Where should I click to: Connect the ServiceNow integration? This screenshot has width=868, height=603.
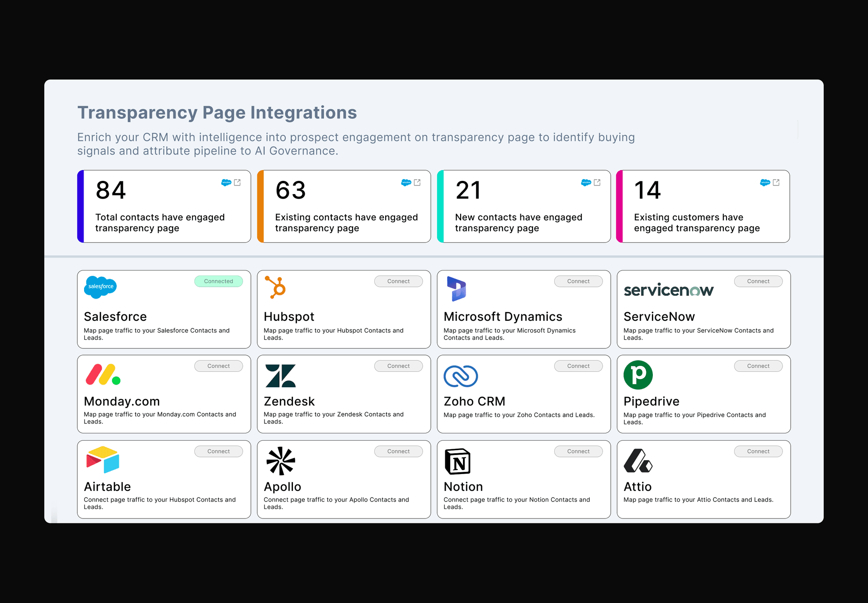pyautogui.click(x=758, y=281)
